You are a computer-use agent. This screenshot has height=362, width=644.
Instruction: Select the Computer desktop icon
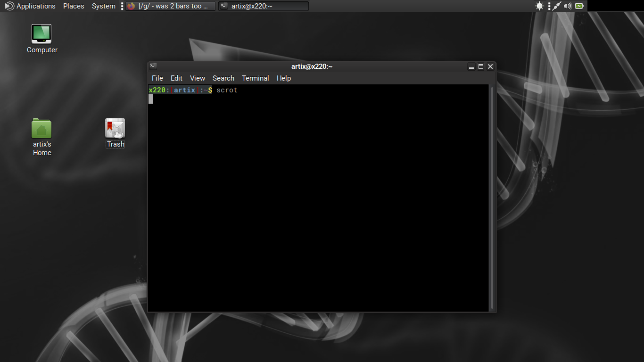pos(42,39)
